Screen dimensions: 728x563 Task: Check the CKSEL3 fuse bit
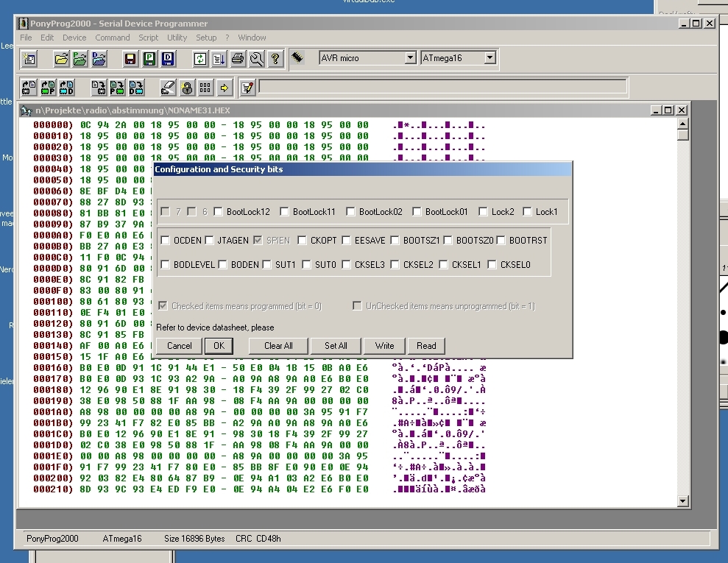(347, 264)
